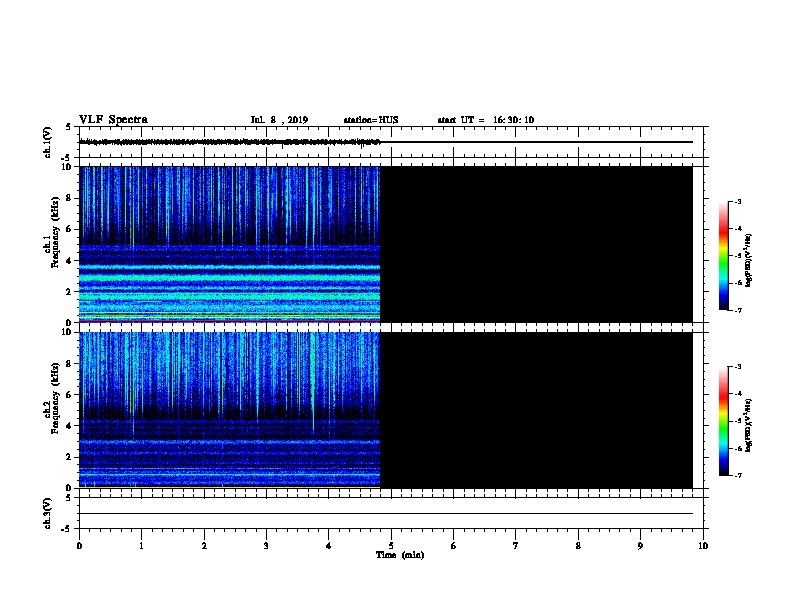Select the date text "Jul 8, 2019"

coord(279,120)
